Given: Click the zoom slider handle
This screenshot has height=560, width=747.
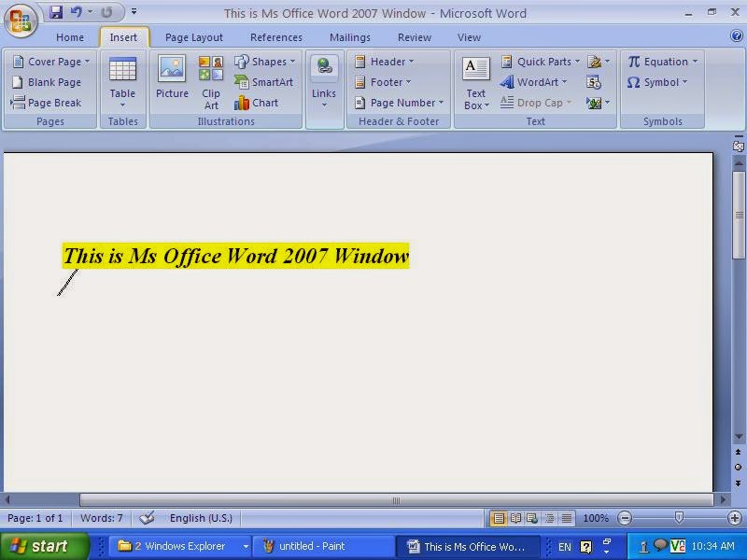Looking at the screenshot, I should (680, 518).
